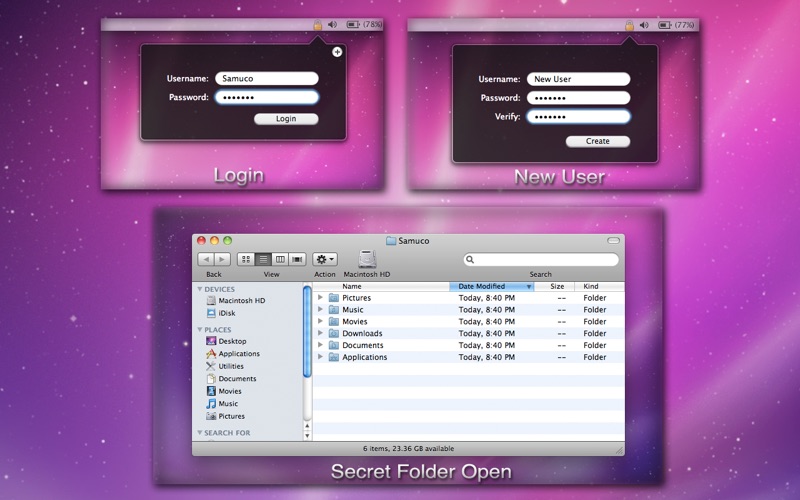Expand the Movies folder disclosure triangle

click(x=320, y=321)
